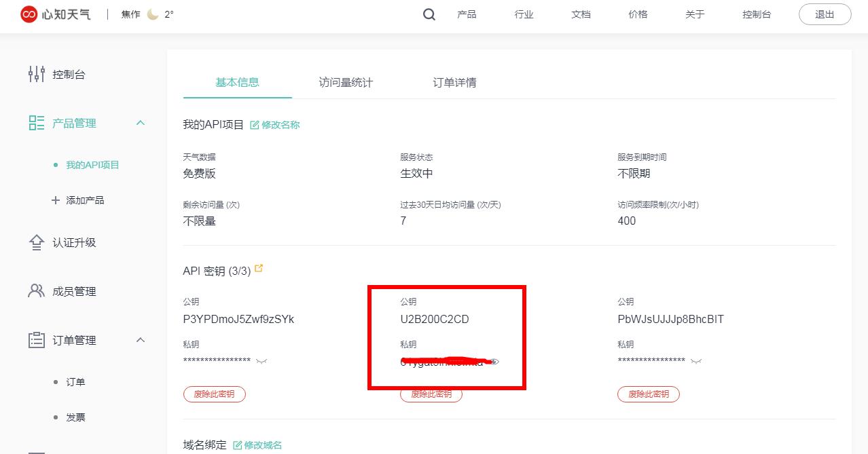
Task: Reveal private key under PbWJsUJJJp8BhcBIT
Action: (695, 361)
